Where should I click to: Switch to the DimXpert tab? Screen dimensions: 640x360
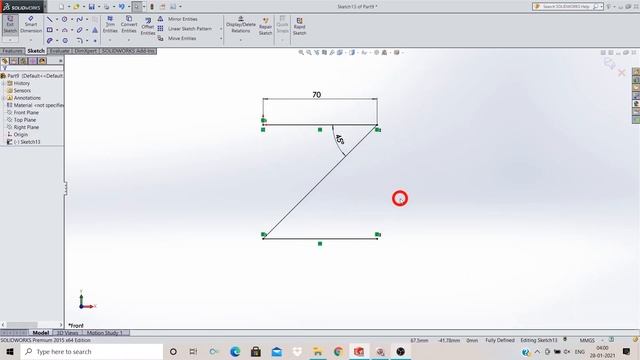[85, 51]
